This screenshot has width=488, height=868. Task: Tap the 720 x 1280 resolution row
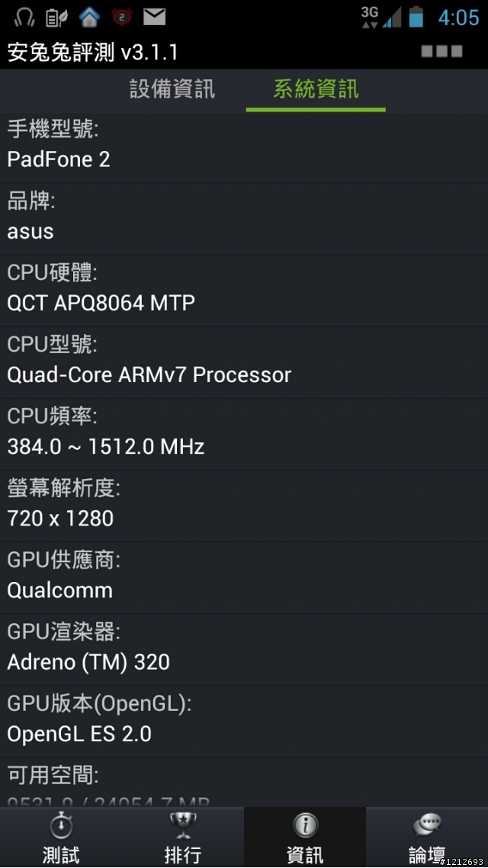(x=244, y=506)
